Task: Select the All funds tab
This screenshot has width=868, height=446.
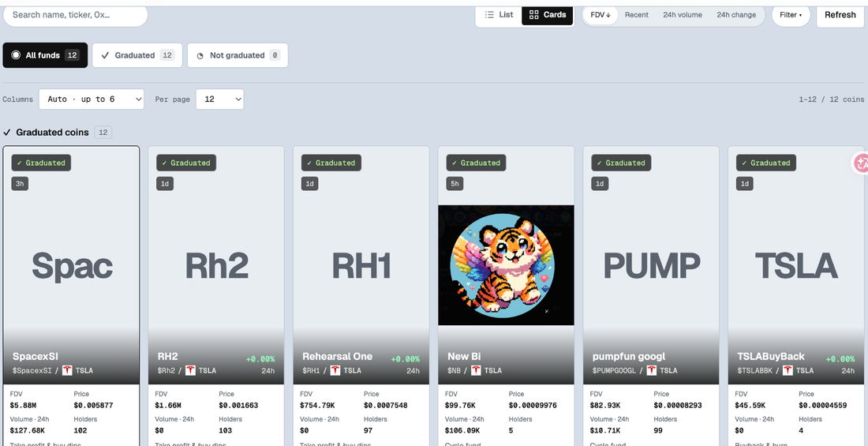Action: coord(46,55)
